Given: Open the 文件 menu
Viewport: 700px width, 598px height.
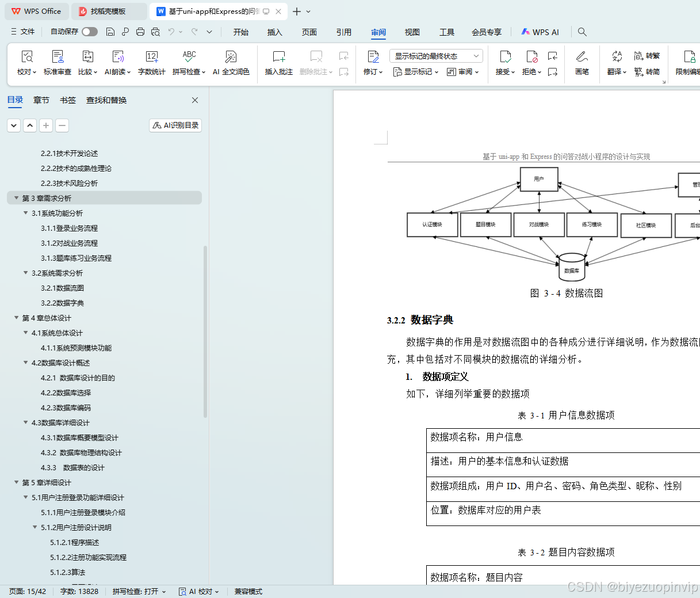Looking at the screenshot, I should point(23,32).
